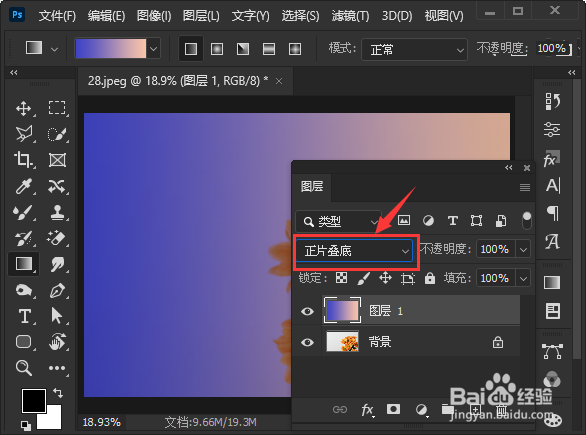Select the Rounded Rectangle shape tool

[x=24, y=342]
